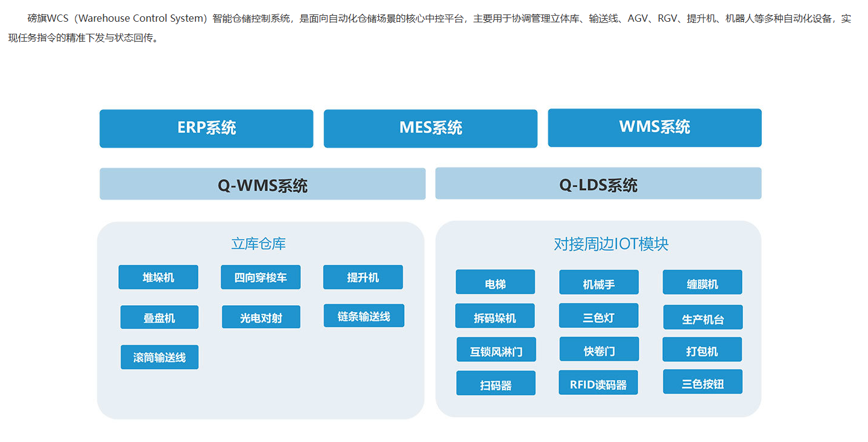This screenshot has height=442, width=868.
Task: Select the 电梯 tile
Action: tap(495, 282)
